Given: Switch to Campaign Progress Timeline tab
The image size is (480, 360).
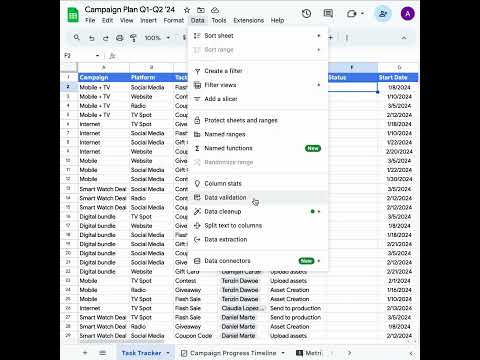Looking at the screenshot, I should [x=233, y=353].
